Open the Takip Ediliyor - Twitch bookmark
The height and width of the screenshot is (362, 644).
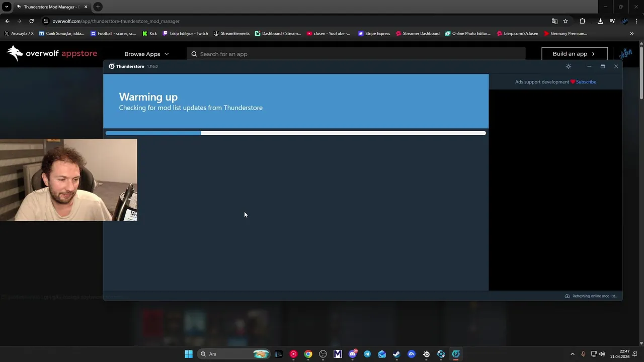[x=185, y=34]
